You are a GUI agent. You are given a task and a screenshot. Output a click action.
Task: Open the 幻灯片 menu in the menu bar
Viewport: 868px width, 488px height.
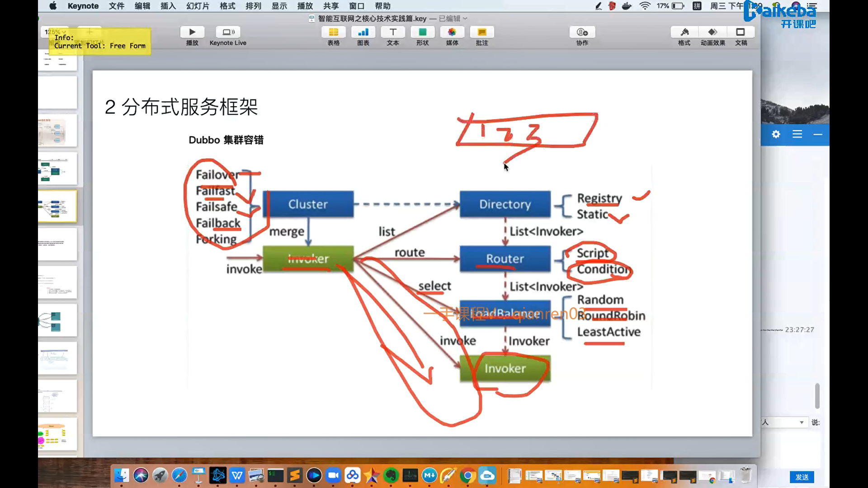point(198,6)
